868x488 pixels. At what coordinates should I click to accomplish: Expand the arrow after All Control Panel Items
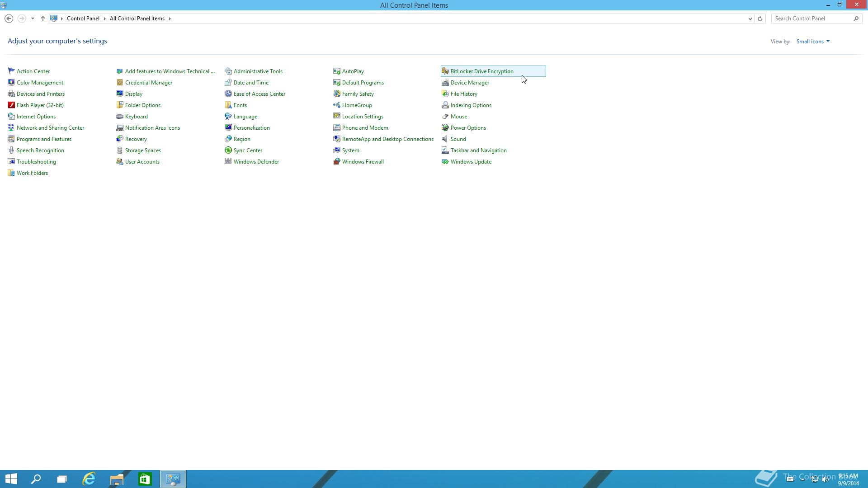pyautogui.click(x=170, y=19)
